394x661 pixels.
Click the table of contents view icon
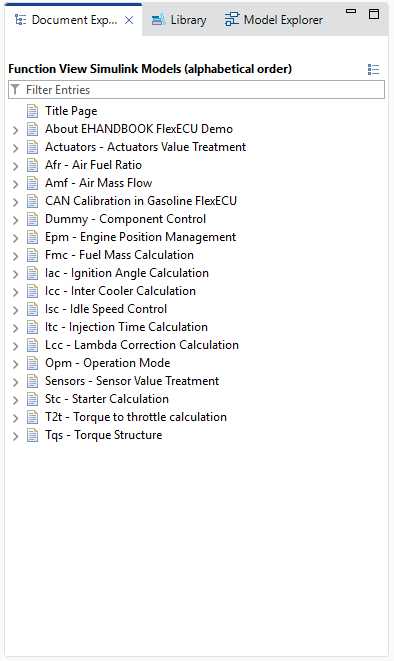(373, 69)
